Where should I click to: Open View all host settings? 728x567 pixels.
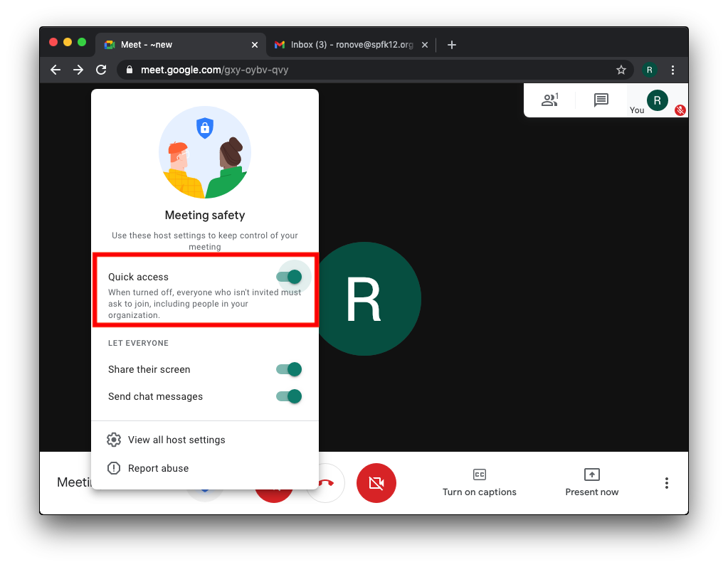click(x=176, y=440)
